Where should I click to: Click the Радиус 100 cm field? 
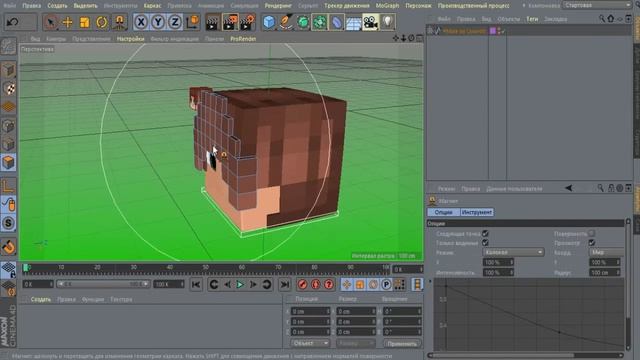point(605,272)
